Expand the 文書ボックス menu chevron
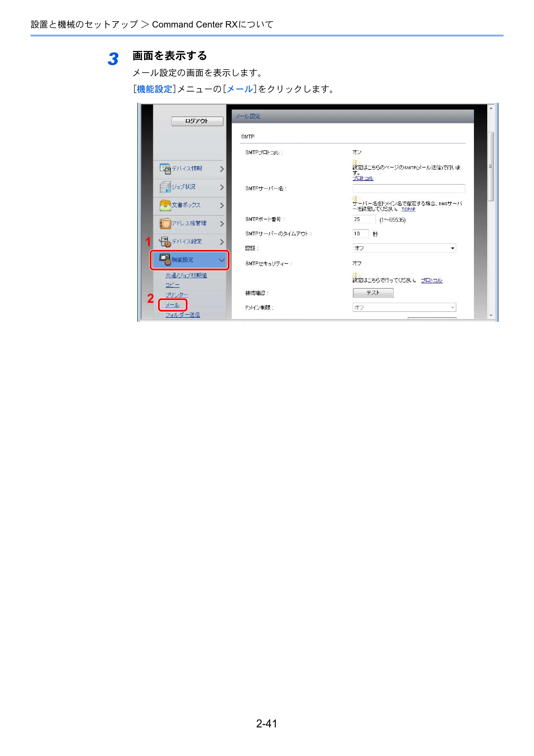 click(222, 206)
